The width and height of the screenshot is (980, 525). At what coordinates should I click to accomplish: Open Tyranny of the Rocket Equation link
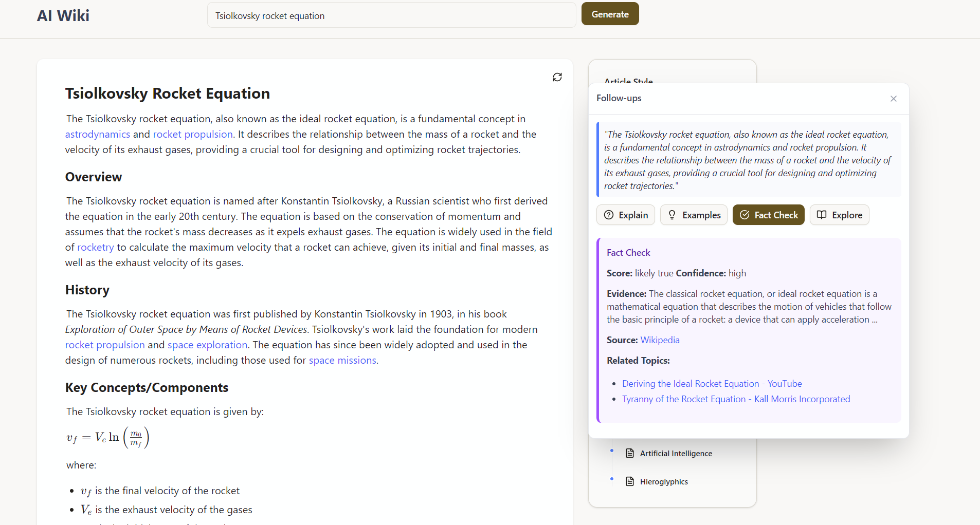(x=736, y=399)
